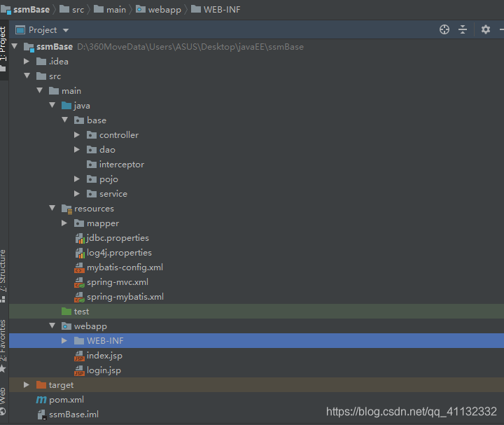The height and width of the screenshot is (425, 504).
Task: Select the spring-mvc.xml file name
Action: click(118, 282)
